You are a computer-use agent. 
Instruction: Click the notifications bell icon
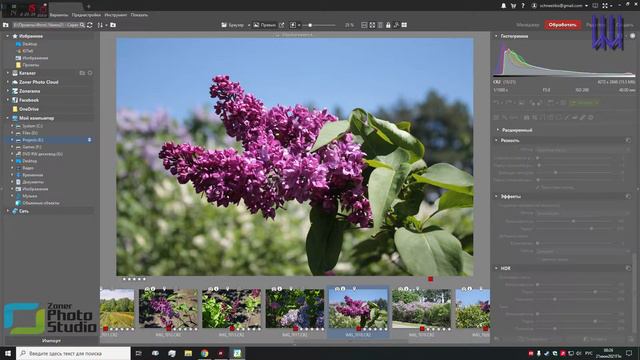point(504,6)
